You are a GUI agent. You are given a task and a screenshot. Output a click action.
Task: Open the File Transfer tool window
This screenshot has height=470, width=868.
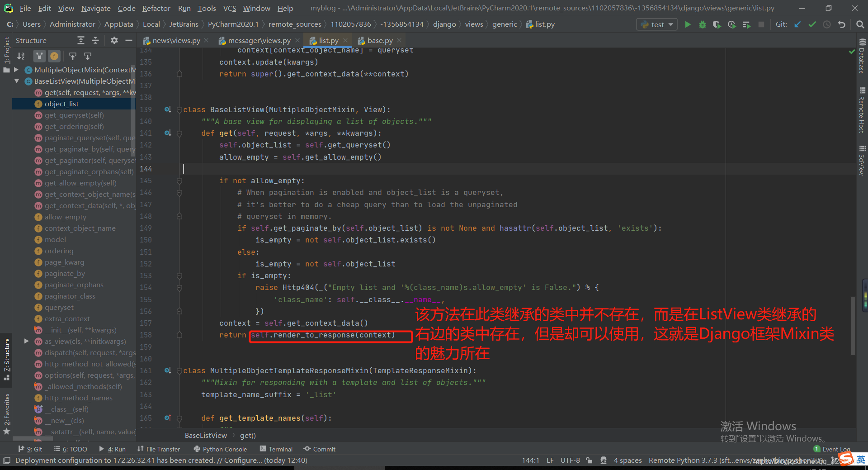(x=158, y=449)
